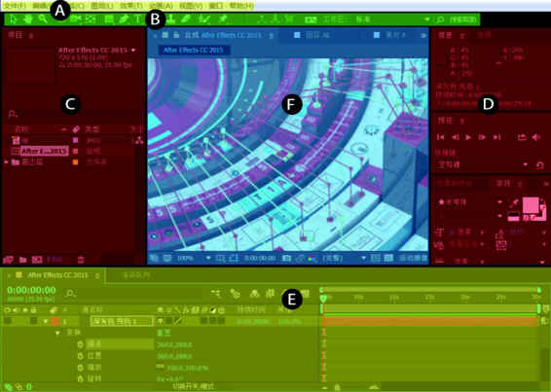Mute audio in preview panel
The height and width of the screenshot is (392, 551).
536,137
